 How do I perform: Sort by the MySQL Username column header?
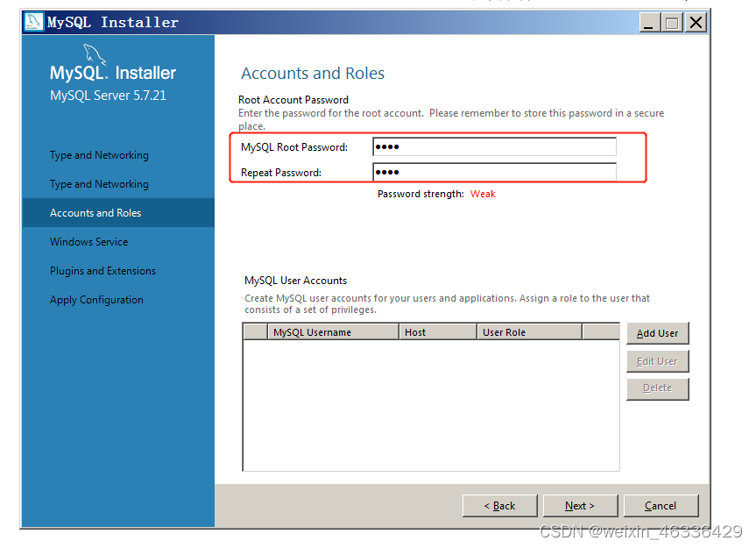[333, 332]
